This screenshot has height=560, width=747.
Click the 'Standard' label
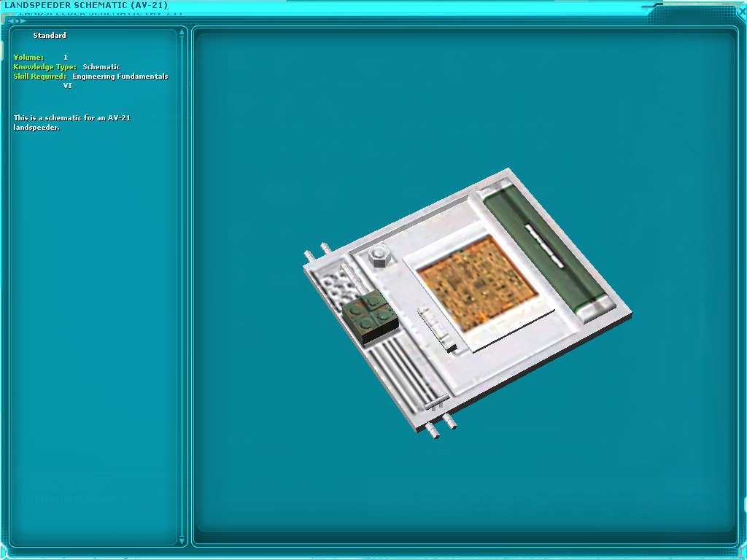coord(50,35)
